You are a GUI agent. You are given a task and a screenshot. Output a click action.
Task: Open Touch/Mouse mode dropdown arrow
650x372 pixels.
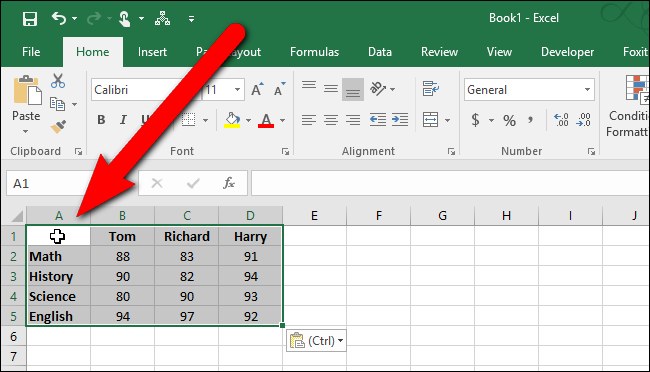[141, 19]
